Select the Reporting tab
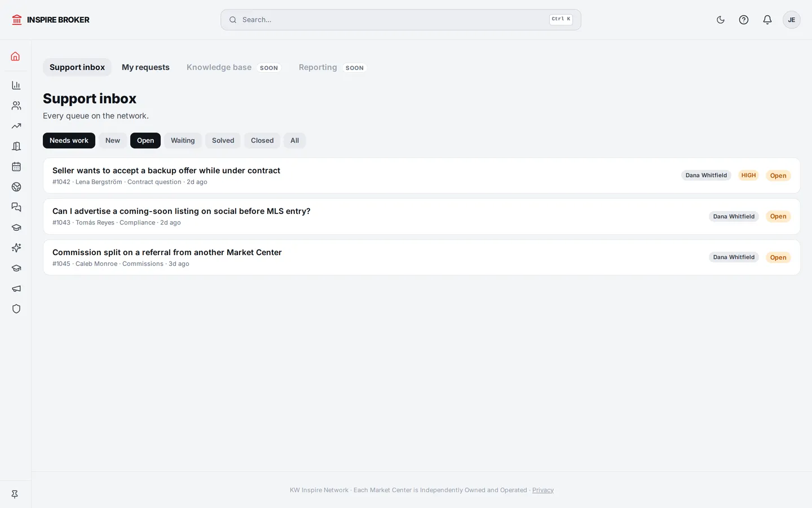Screen dimensions: 812x508 332,67
